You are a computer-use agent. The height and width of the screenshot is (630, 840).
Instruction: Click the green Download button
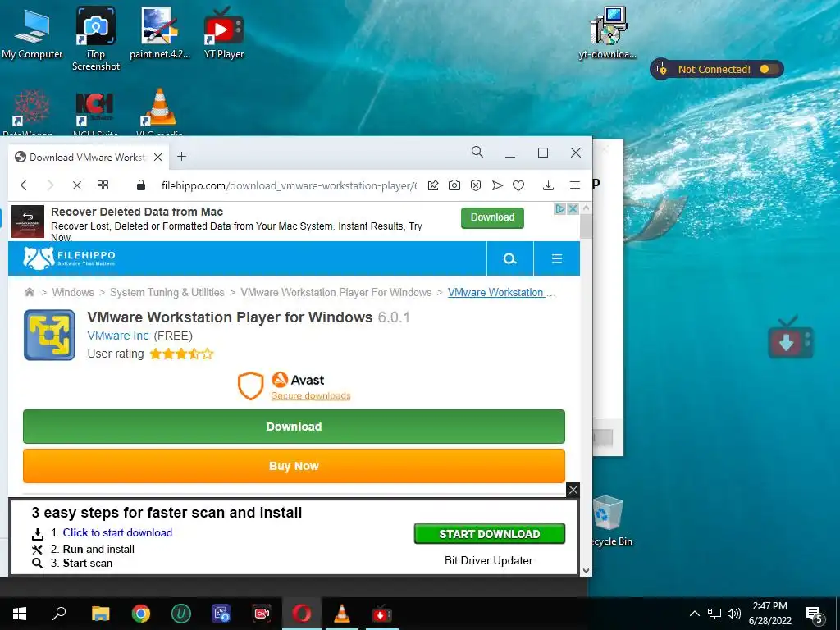[x=294, y=427]
